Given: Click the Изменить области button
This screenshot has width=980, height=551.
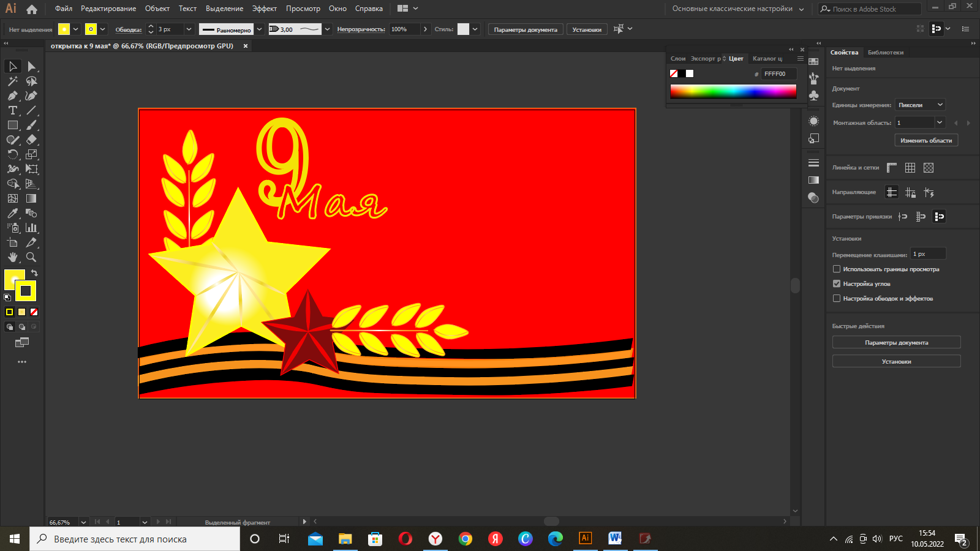Looking at the screenshot, I should pos(925,140).
